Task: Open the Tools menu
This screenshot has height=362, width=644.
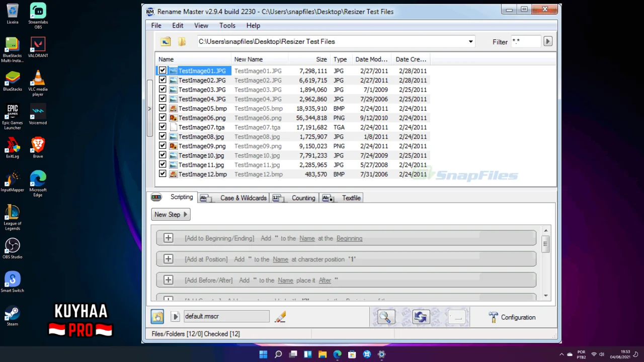Action: [227, 26]
